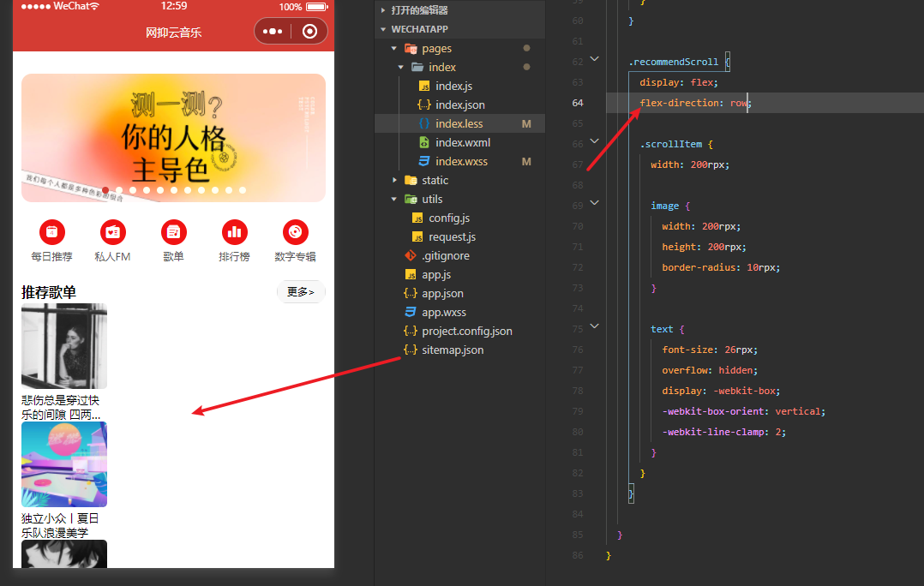This screenshot has height=586, width=924.
Task: Click the app.json braces icon
Action: pyautogui.click(x=411, y=293)
